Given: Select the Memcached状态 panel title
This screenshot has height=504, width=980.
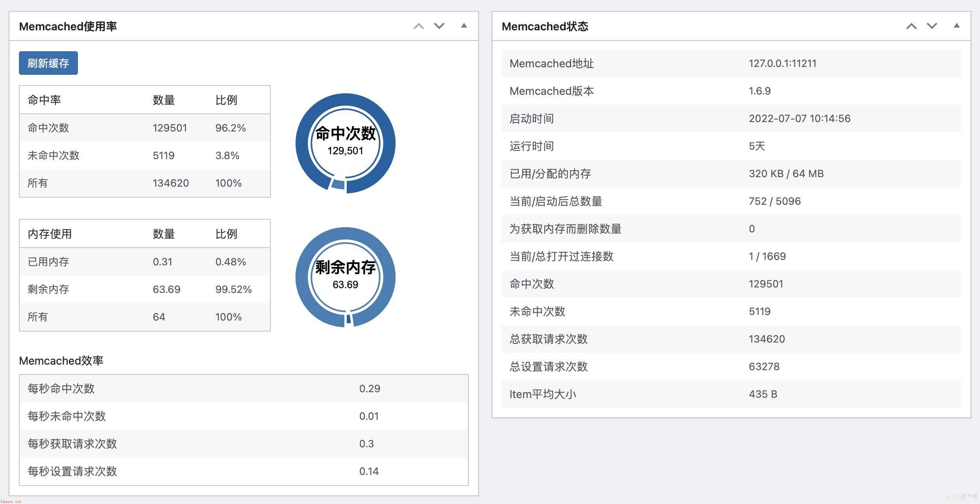Looking at the screenshot, I should [545, 26].
